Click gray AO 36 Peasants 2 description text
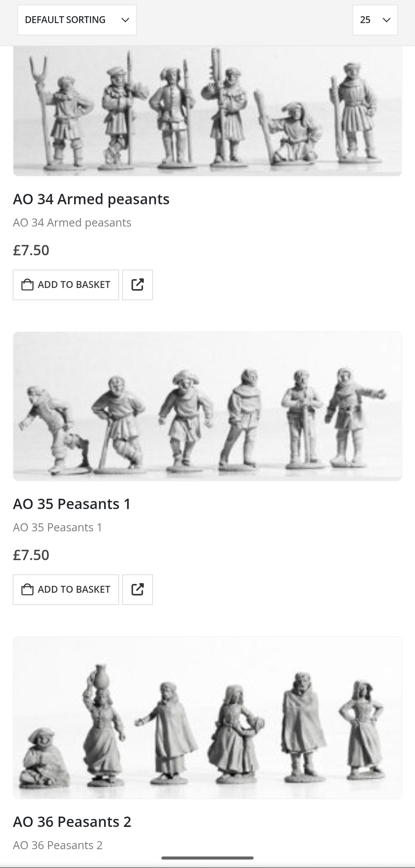The width and height of the screenshot is (415, 868). (58, 845)
